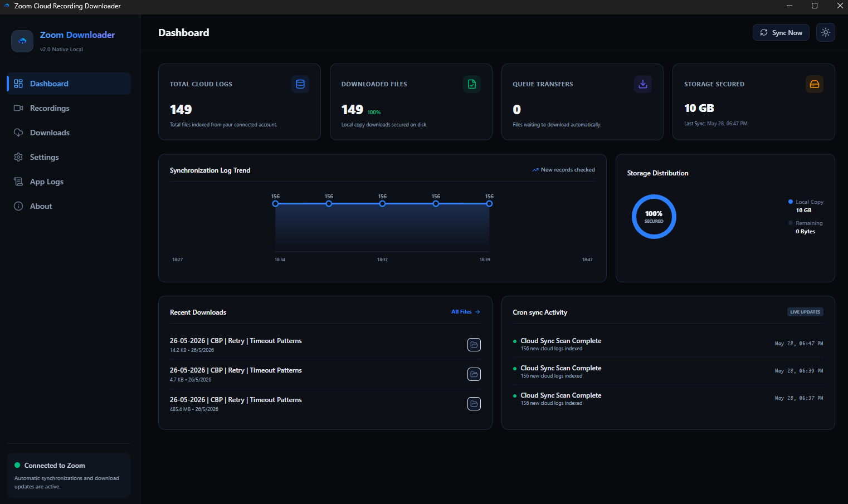Click the 18:37 time label on chart axis

(382, 260)
